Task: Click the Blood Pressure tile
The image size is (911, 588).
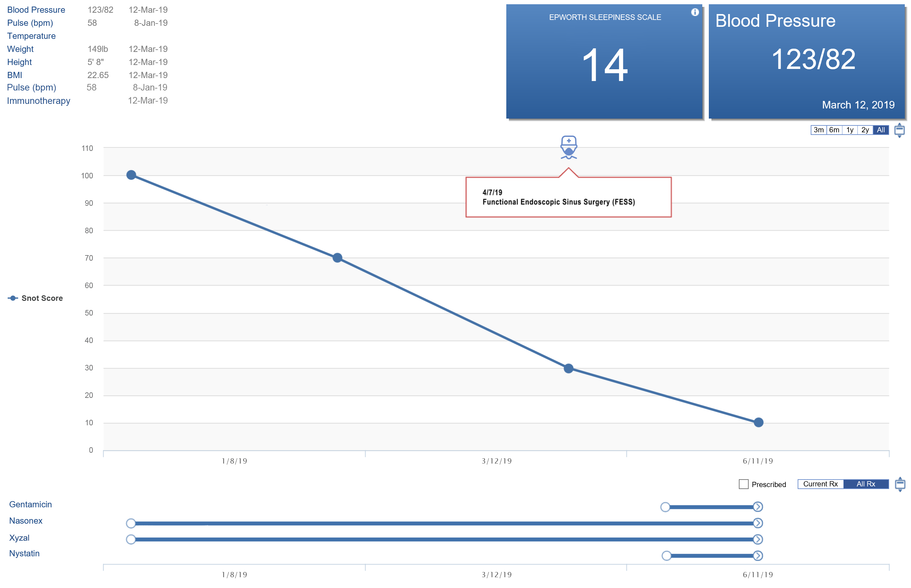Action: [x=806, y=61]
